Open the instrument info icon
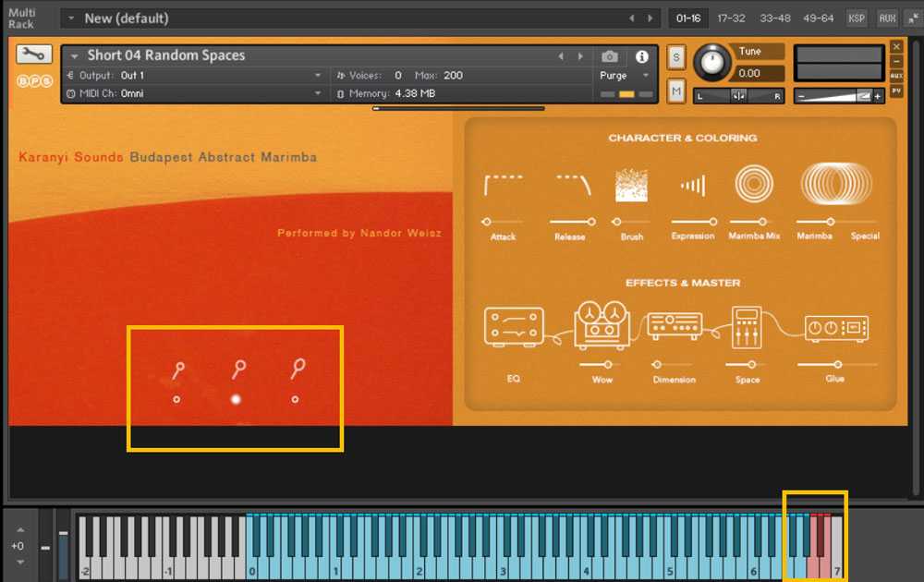924x582 pixels. click(642, 56)
